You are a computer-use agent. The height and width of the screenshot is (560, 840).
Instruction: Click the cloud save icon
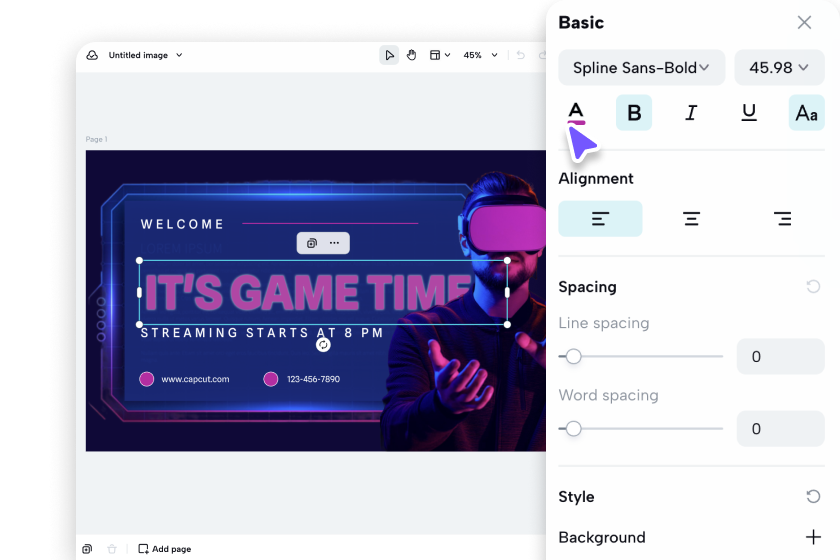tap(92, 55)
